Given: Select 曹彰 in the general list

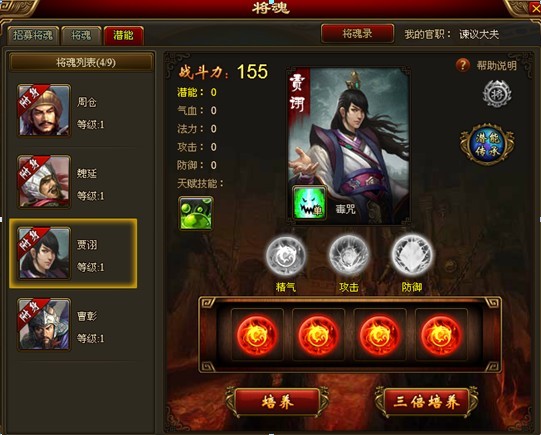Looking at the screenshot, I should click(x=73, y=325).
